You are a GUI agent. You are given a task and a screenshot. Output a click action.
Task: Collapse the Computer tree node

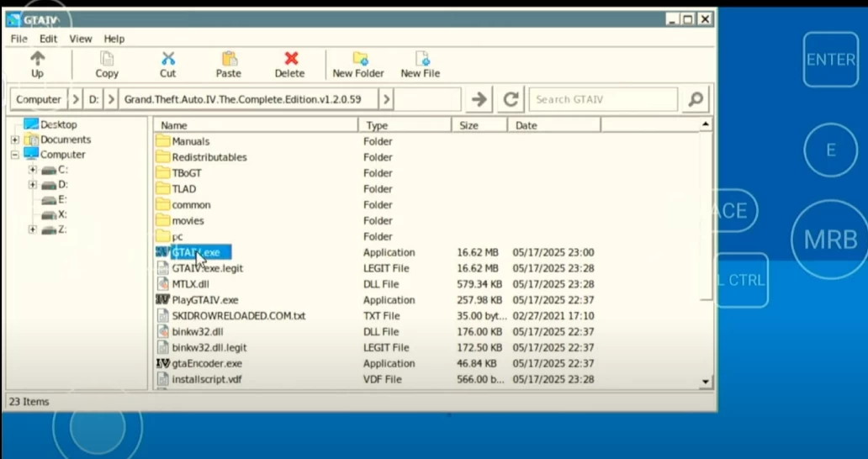15,155
